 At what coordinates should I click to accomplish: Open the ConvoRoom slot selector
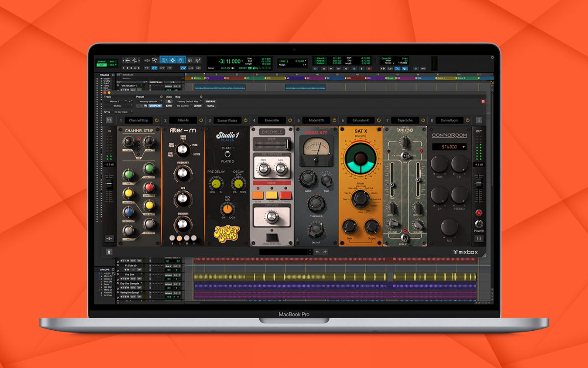[450, 120]
